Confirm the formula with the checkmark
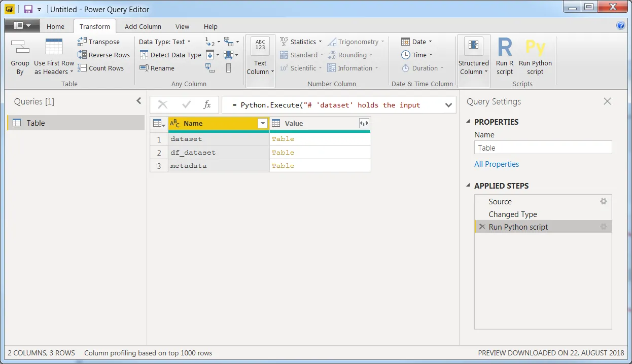The height and width of the screenshot is (364, 632). [x=186, y=105]
